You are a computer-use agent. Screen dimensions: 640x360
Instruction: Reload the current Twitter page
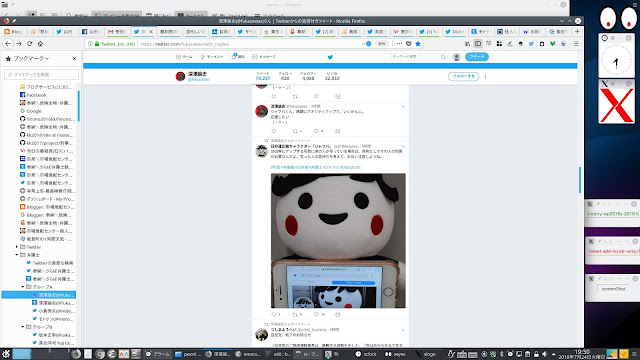pyautogui.click(x=29, y=44)
